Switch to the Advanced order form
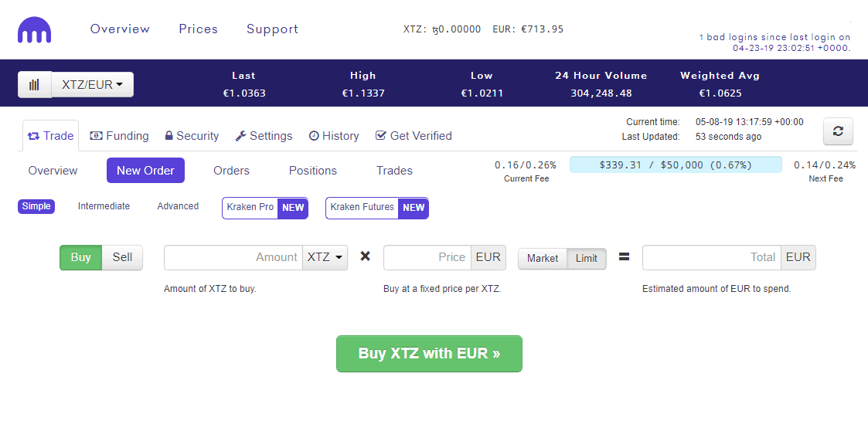This screenshot has height=431, width=868. tap(178, 206)
